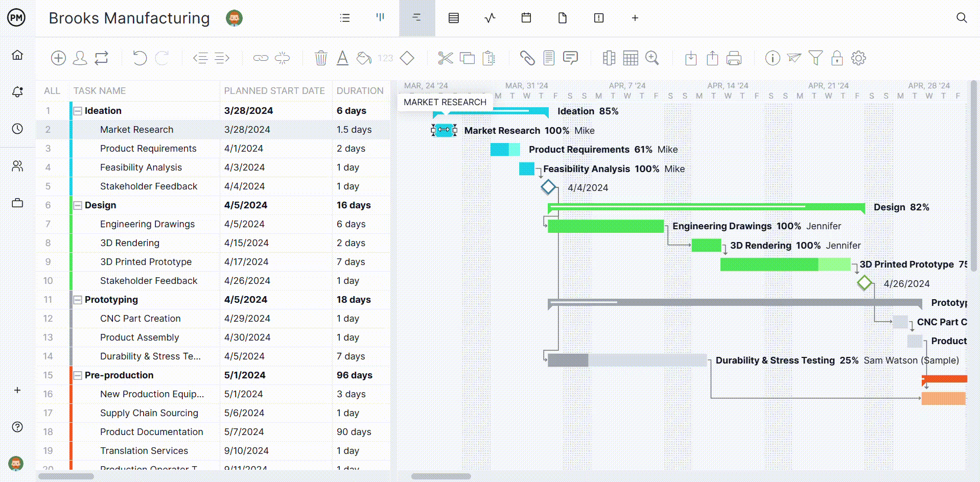The width and height of the screenshot is (980, 482).
Task: Open help question mark icon
Action: point(17,427)
